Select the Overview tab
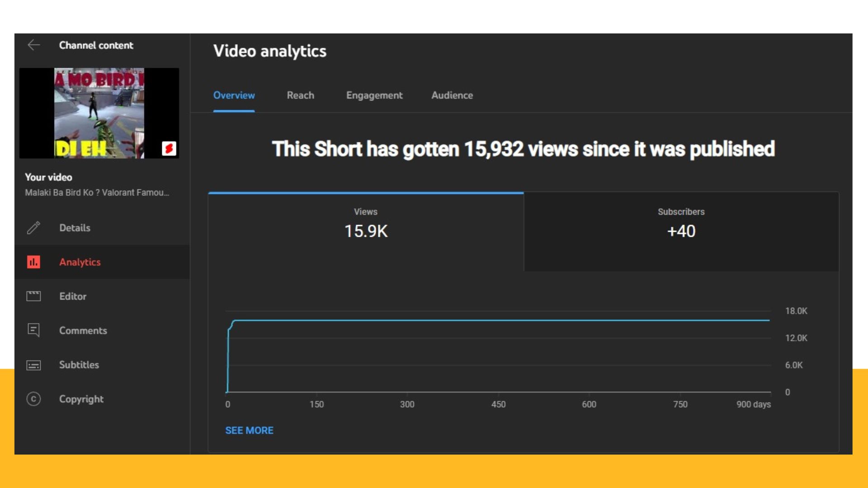868x488 pixels. [234, 95]
